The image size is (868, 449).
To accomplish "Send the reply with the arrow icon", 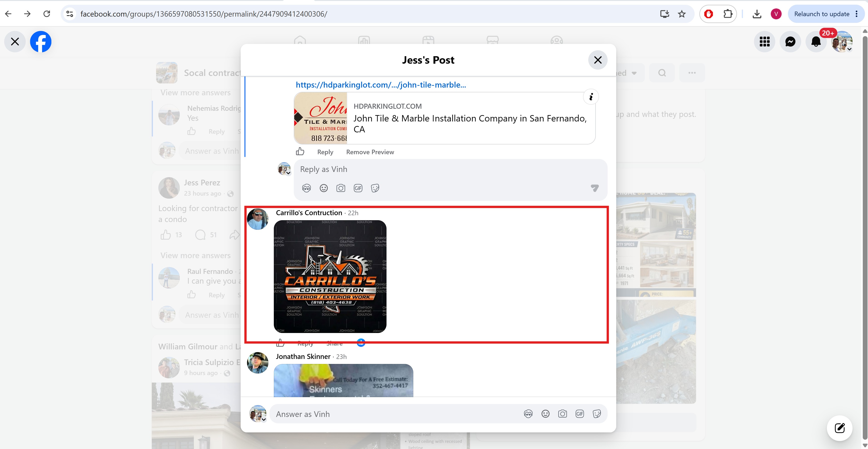I will pos(595,188).
